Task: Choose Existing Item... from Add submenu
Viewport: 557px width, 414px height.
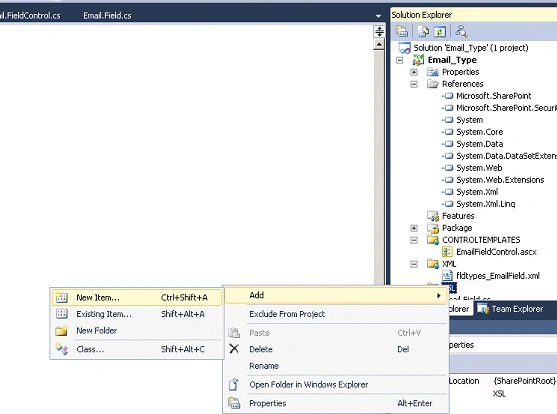Action: 137,314
